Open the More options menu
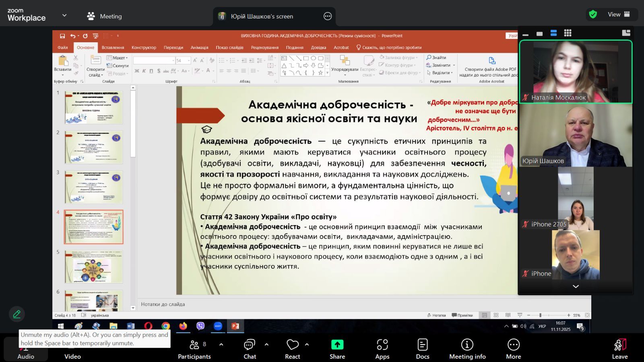The height and width of the screenshot is (362, 644). 513,348
